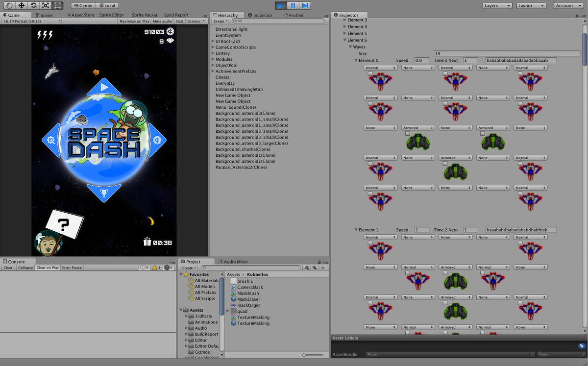The height and width of the screenshot is (366, 588).
Task: Expand the ObjectPool hierarchy item
Action: [x=212, y=65]
